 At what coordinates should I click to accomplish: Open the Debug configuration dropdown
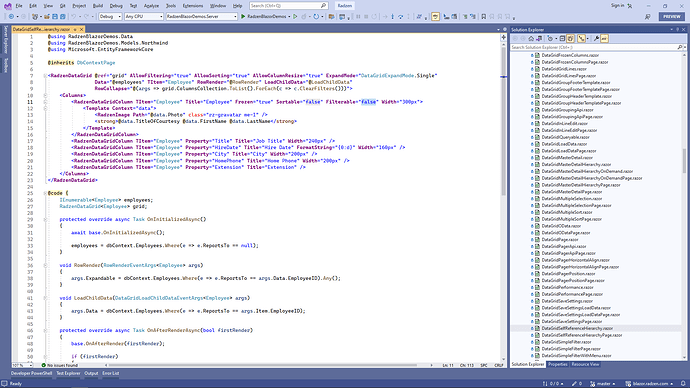[110, 16]
